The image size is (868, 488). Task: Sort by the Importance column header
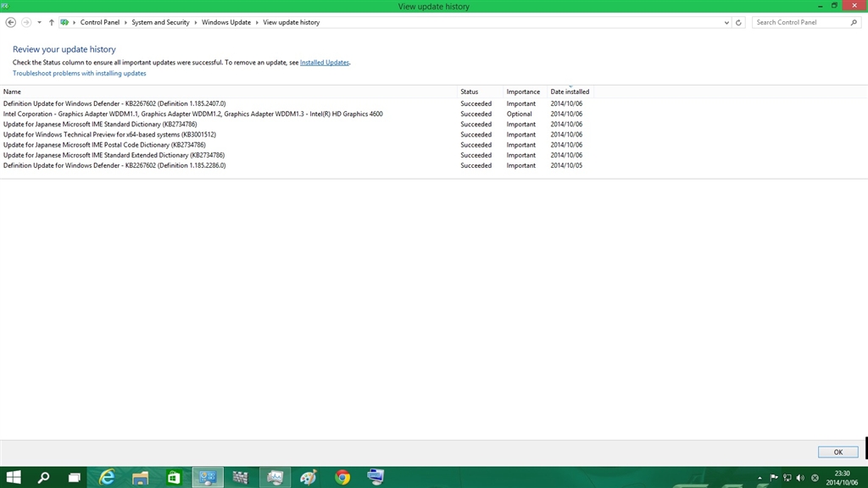coord(526,91)
